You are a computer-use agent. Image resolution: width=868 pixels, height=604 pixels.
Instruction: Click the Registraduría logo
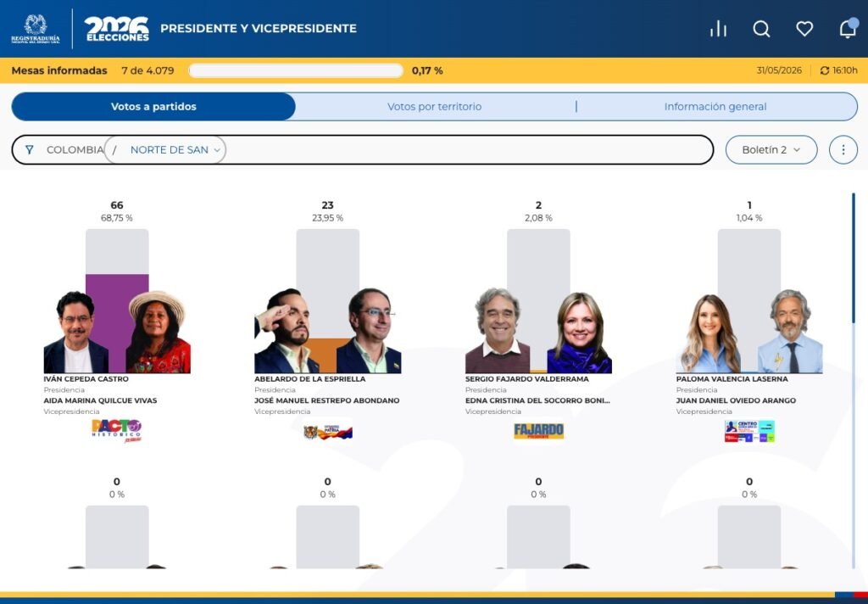(36, 29)
